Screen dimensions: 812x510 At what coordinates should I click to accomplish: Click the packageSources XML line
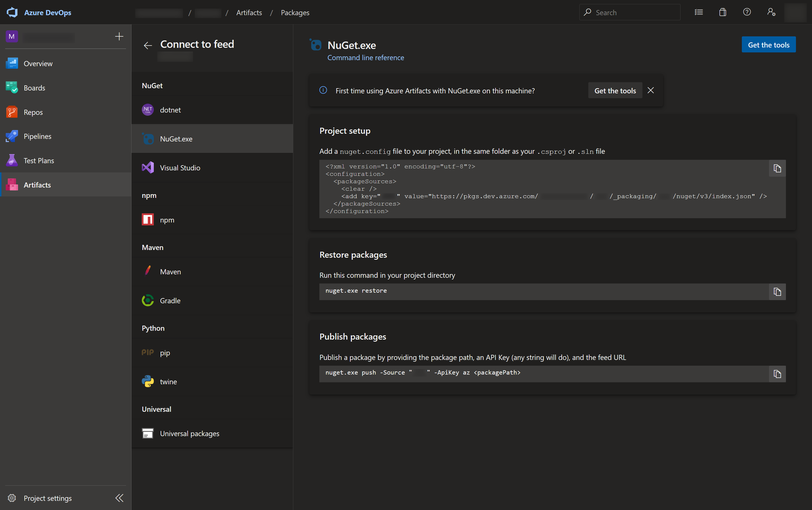365,181
